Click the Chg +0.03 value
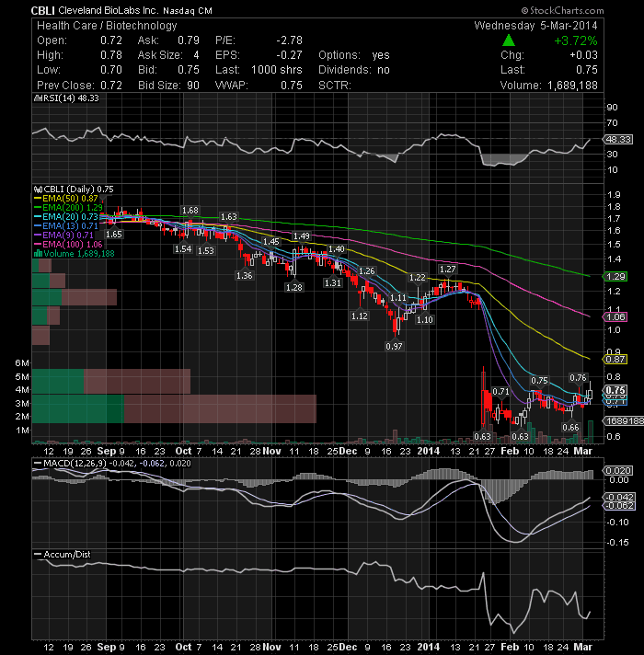The height and width of the screenshot is (655, 644). pyautogui.click(x=584, y=55)
